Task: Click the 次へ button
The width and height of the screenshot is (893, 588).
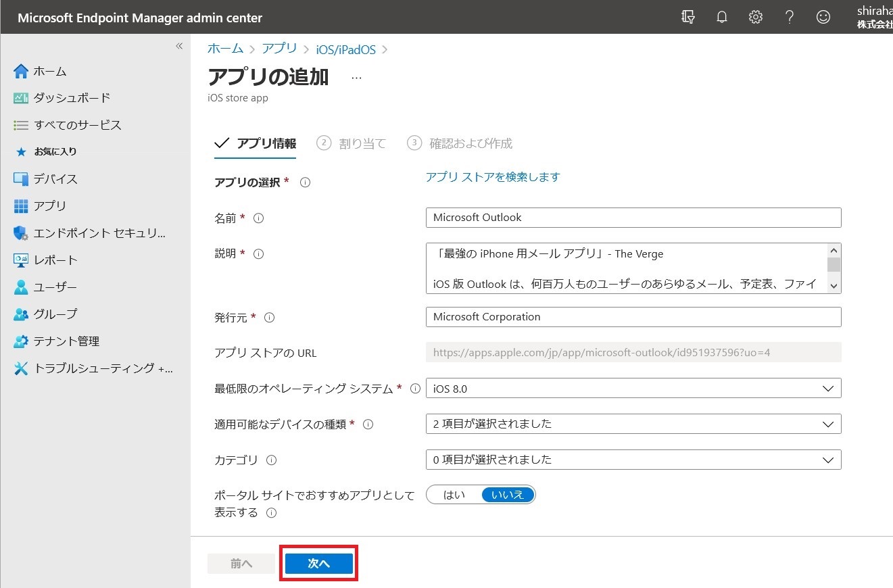Action: (x=319, y=564)
